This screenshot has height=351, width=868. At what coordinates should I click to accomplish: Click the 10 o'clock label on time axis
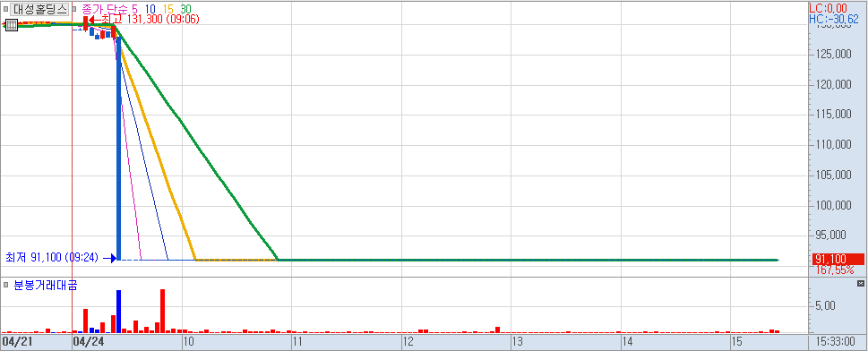click(188, 341)
